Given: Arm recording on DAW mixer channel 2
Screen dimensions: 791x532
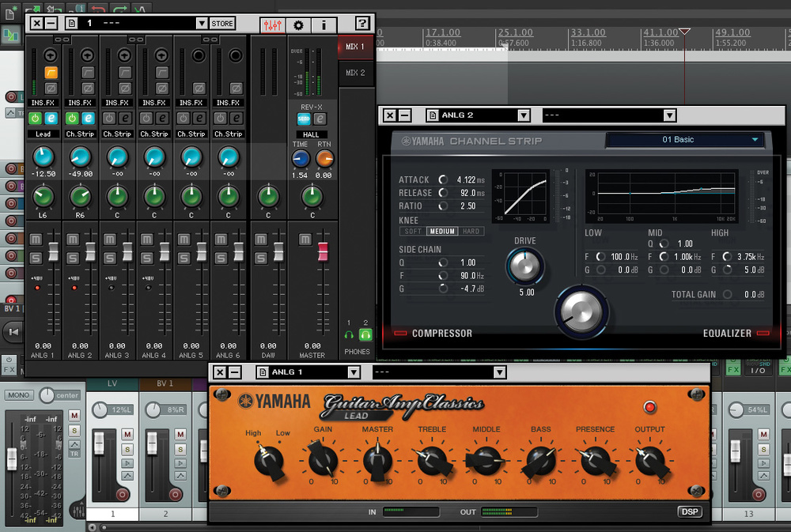Looking at the screenshot, I should 176,494.
